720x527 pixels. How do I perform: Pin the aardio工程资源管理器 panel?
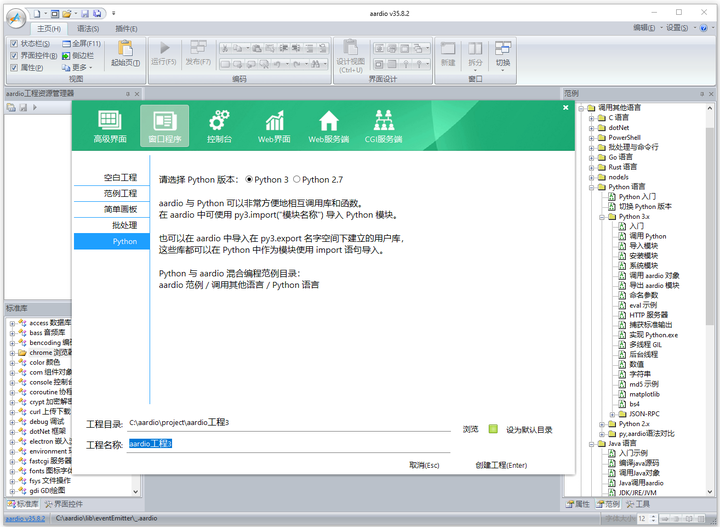(128, 94)
